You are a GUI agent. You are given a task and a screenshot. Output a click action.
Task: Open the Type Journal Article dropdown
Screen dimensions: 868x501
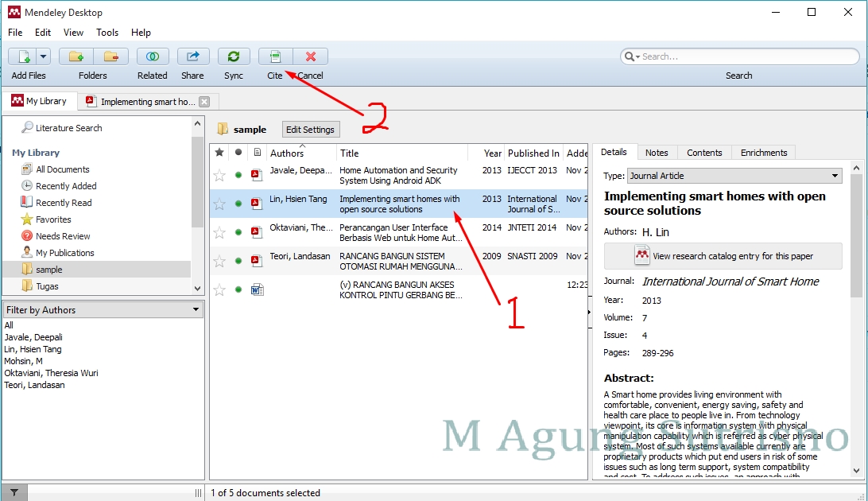[x=734, y=176]
